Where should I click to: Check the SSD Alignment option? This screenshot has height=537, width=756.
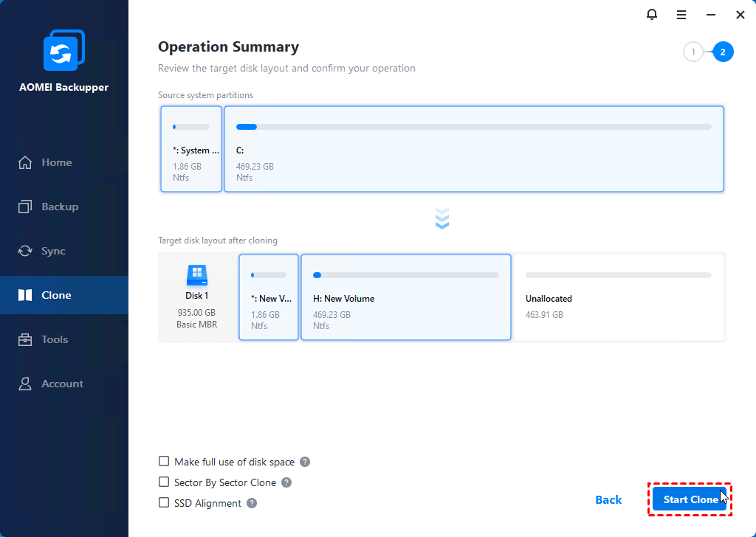coord(164,503)
